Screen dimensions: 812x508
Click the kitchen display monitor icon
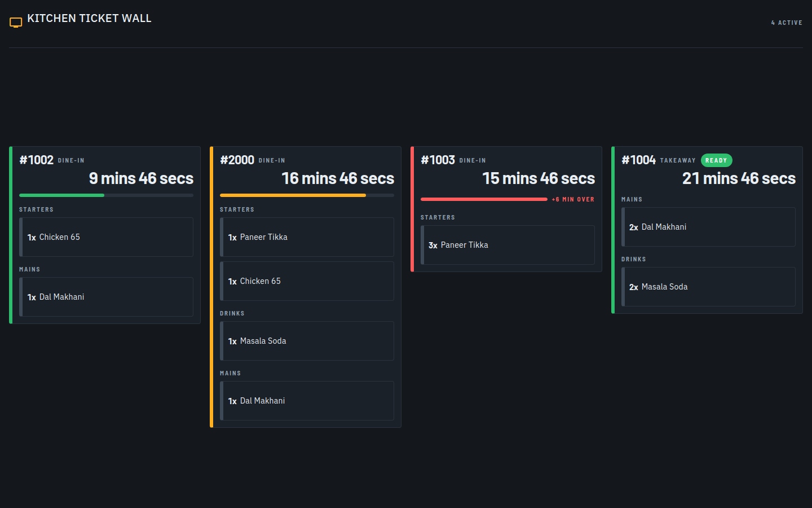pyautogui.click(x=16, y=23)
